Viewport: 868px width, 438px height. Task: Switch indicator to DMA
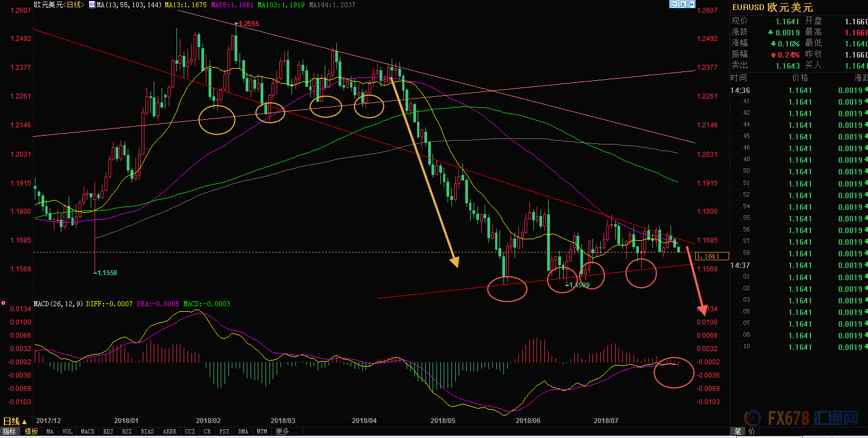243,431
